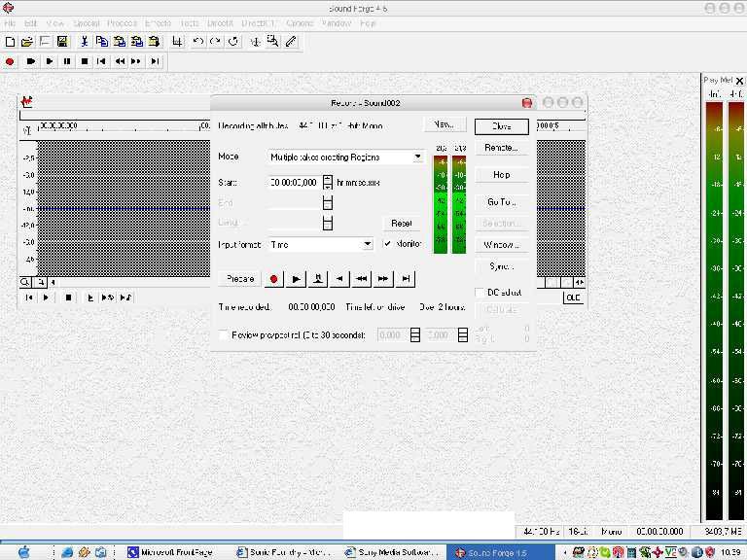Enable the DC adjust checkbox

(480, 292)
